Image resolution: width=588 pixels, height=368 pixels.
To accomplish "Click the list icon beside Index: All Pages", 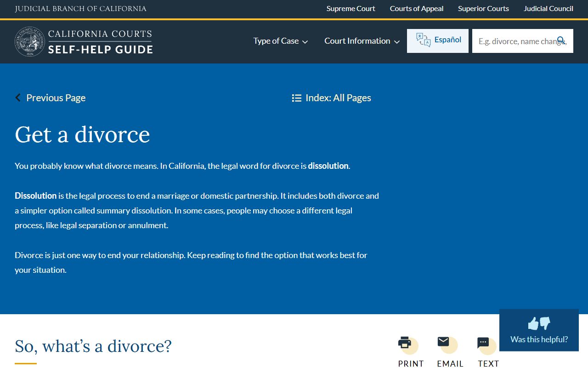I will 297,98.
